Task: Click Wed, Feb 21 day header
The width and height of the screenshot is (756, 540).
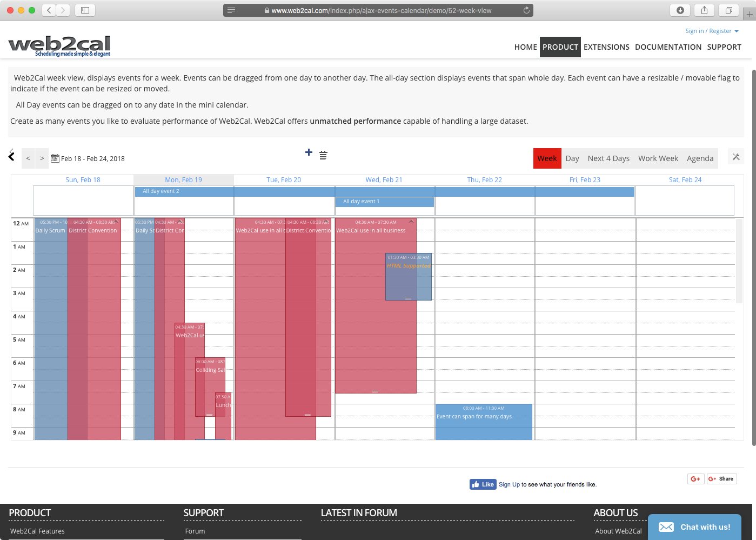Action: click(x=384, y=180)
